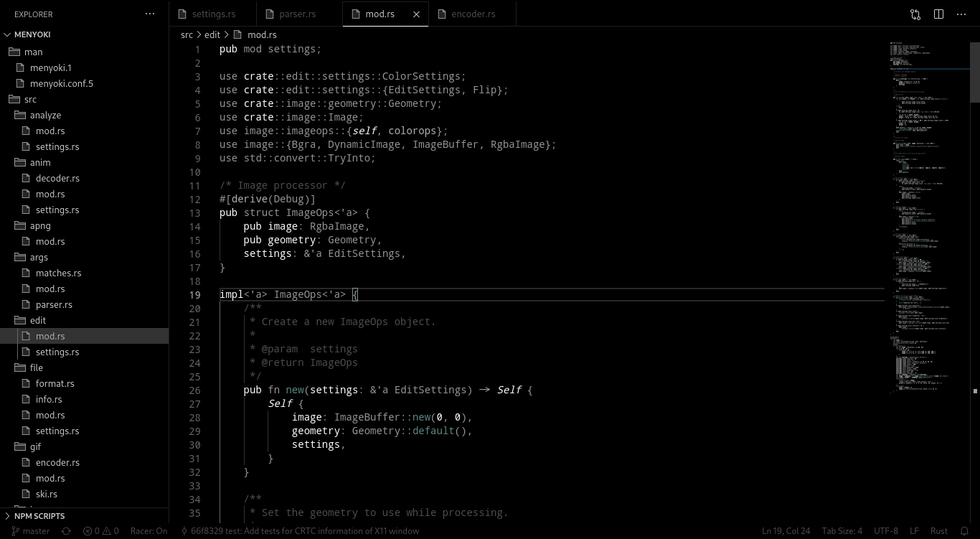This screenshot has height=539, width=980.
Task: Click file icon of settings.rs tab
Action: [x=182, y=14]
